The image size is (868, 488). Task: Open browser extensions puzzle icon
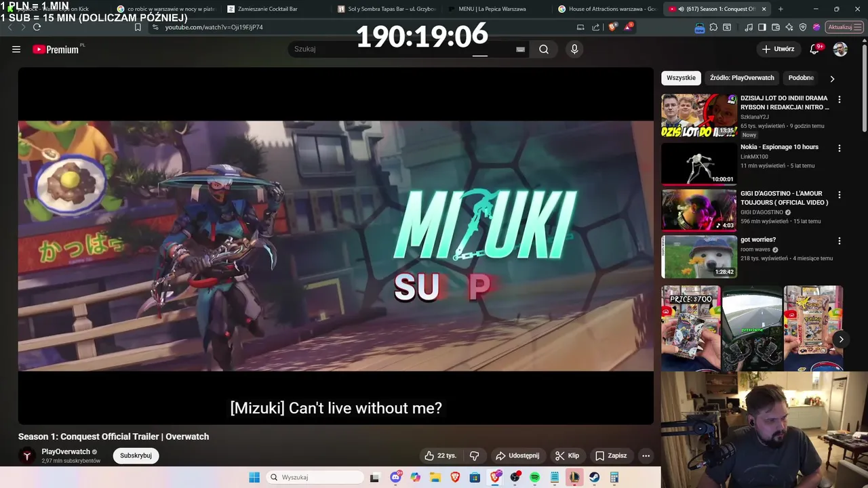coord(713,27)
